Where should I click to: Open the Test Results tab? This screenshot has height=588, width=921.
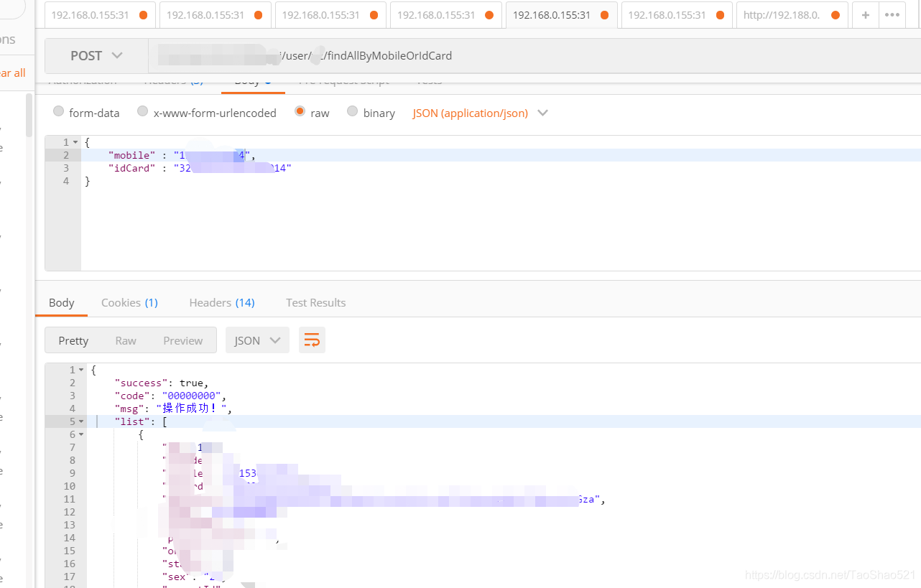(x=316, y=302)
